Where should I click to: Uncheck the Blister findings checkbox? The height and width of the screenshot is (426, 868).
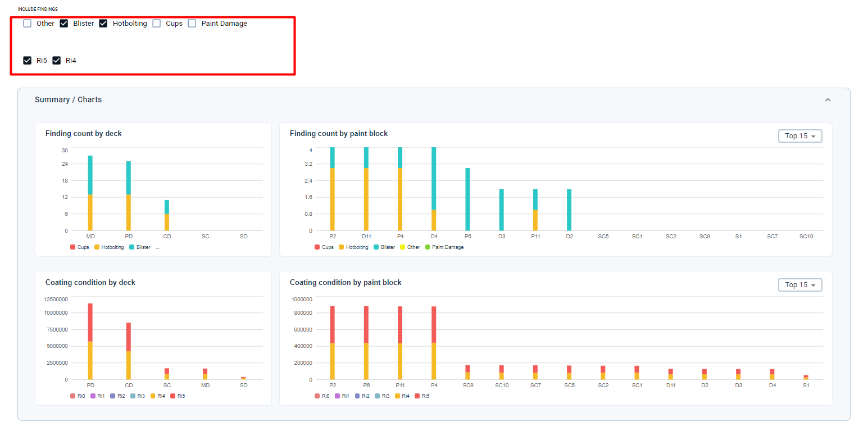[64, 24]
